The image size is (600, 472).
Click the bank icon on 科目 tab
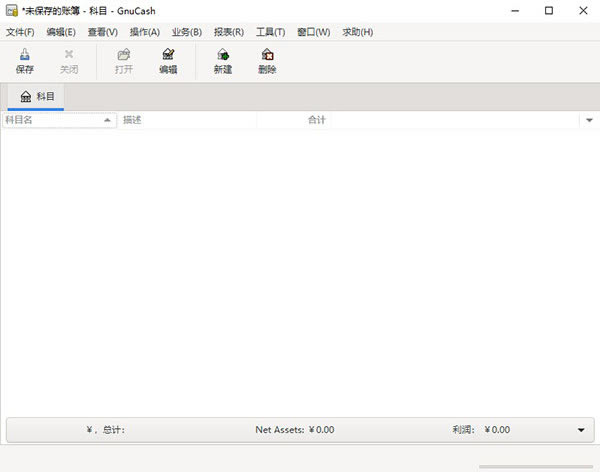click(25, 97)
